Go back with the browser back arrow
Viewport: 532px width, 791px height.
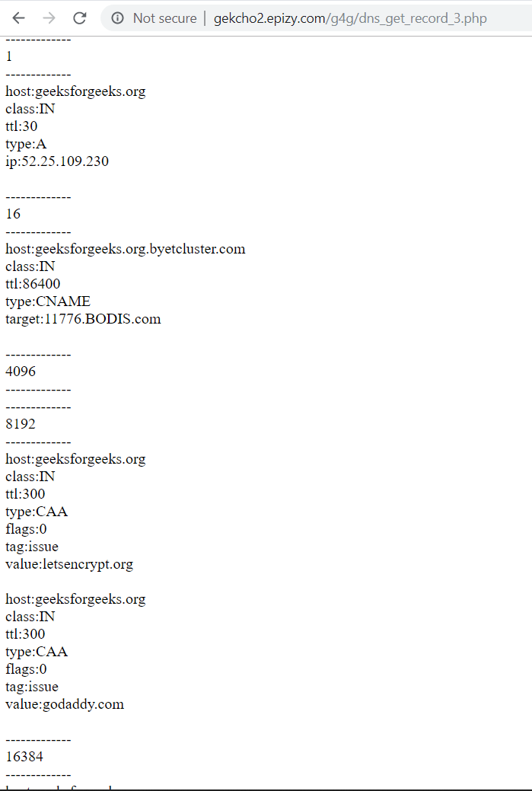(19, 18)
